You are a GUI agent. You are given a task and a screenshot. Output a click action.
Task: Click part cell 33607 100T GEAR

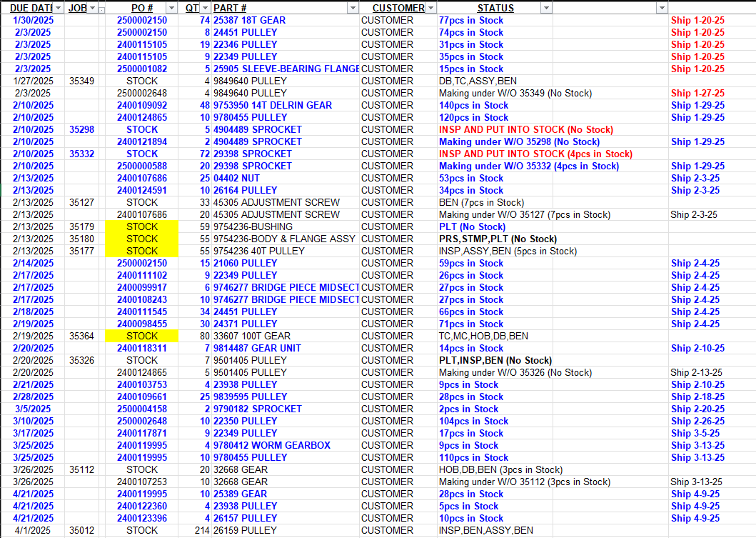tap(286, 337)
